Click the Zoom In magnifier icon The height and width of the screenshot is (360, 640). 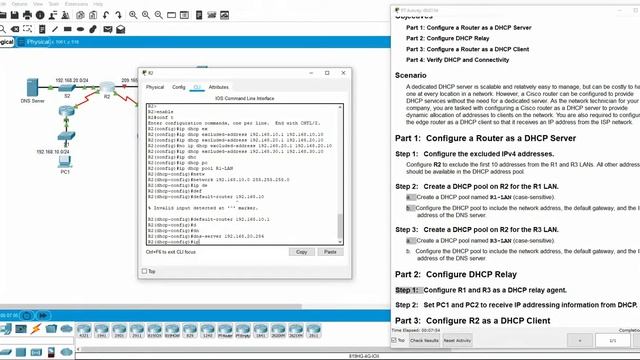pos(133,15)
